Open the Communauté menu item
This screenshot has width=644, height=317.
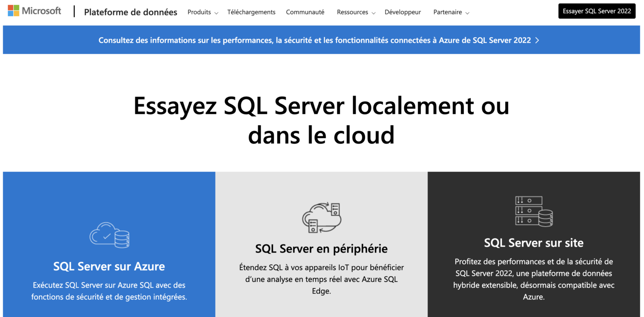pos(305,12)
